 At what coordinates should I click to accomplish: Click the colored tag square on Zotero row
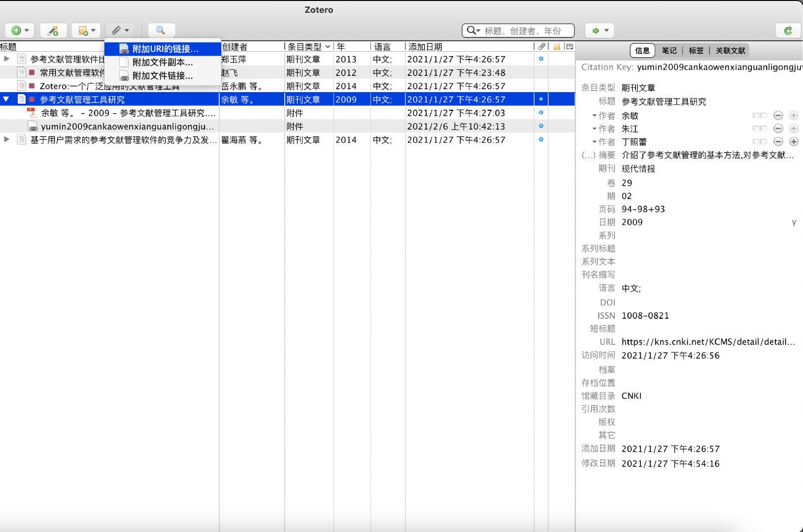tap(32, 86)
